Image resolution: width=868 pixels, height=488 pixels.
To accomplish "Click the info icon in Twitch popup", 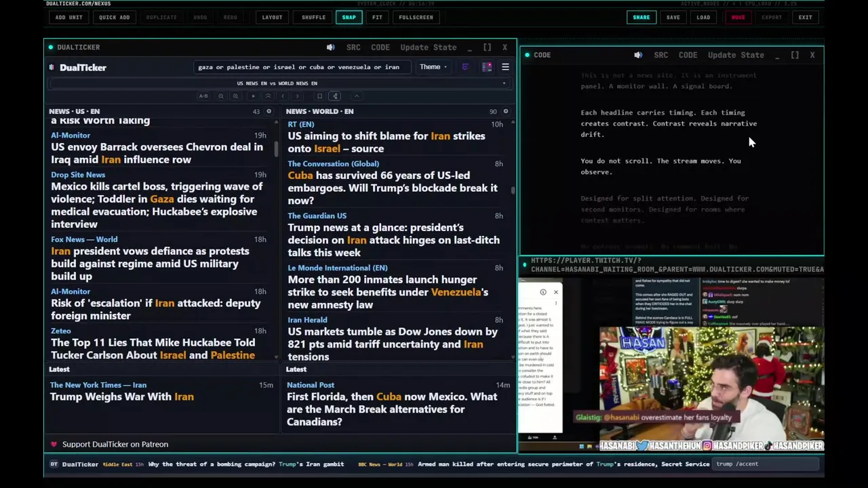I will tap(543, 292).
